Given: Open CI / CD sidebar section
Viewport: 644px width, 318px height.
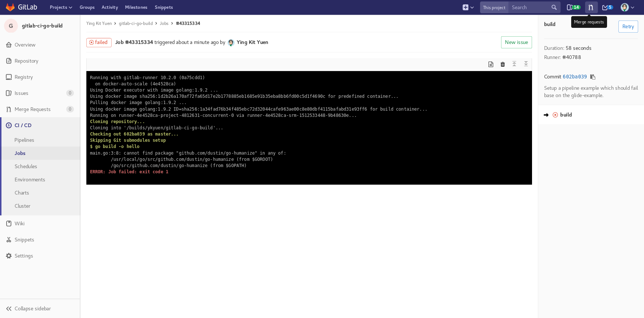Looking at the screenshot, I should pos(40,125).
